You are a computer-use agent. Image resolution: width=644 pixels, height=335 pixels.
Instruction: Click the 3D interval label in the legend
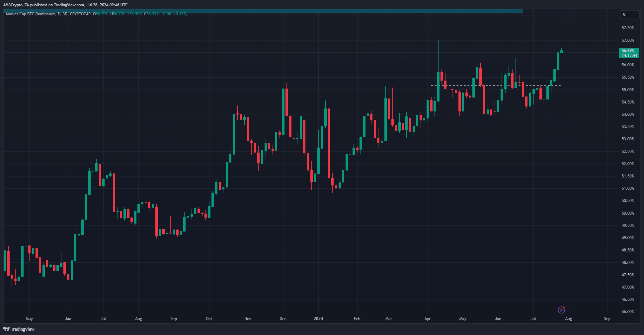65,14
